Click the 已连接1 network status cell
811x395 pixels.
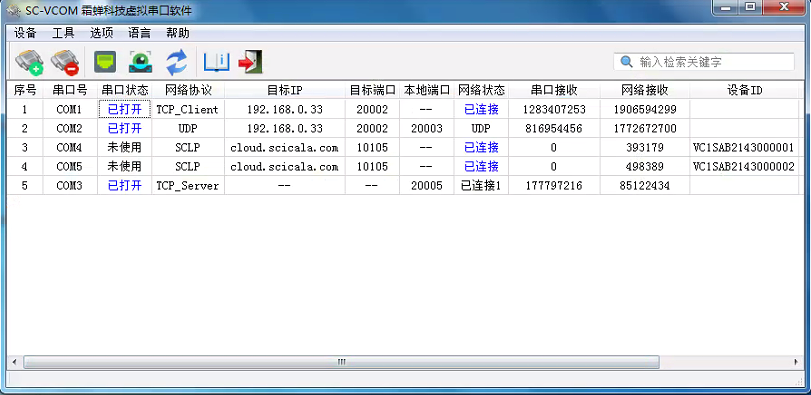pos(482,186)
